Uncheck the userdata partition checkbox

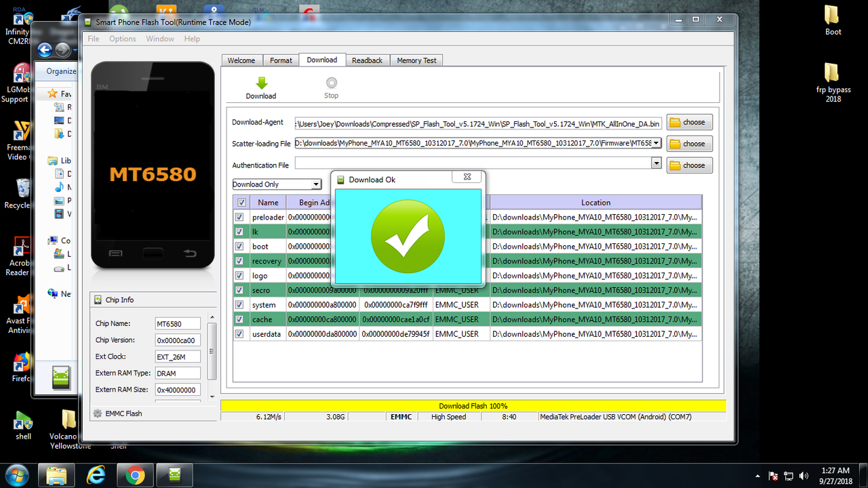click(x=239, y=333)
